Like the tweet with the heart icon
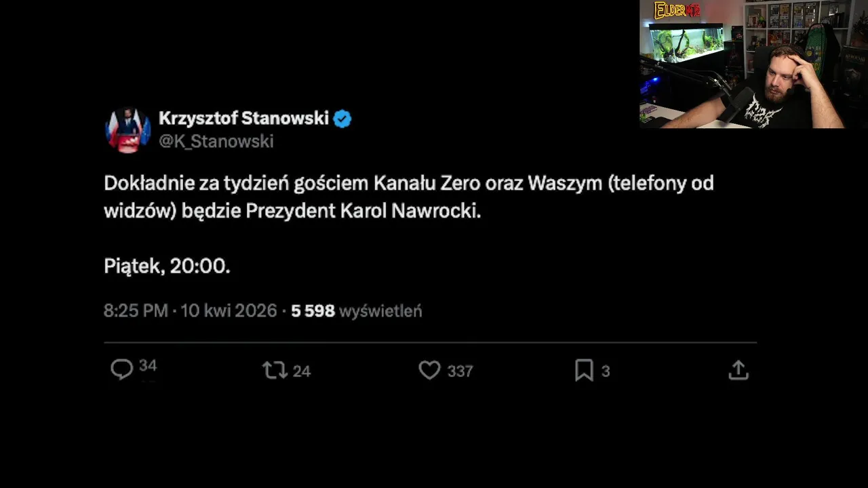 coord(429,370)
